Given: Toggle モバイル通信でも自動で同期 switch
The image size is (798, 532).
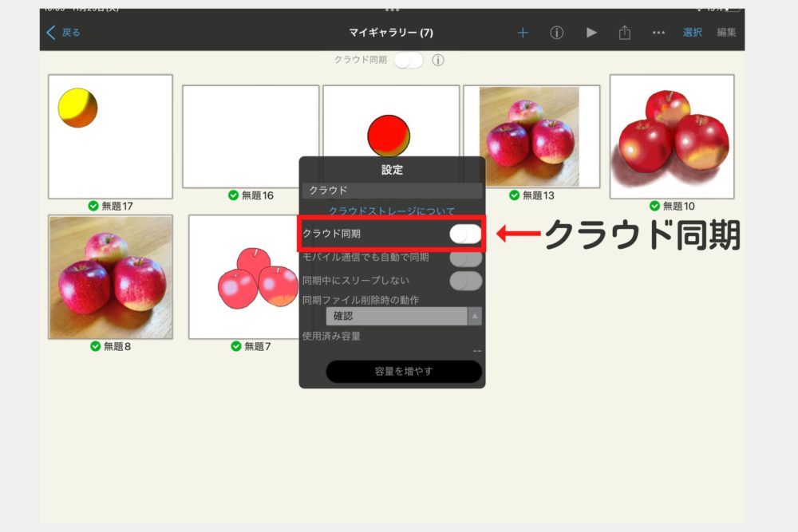Looking at the screenshot, I should click(465, 258).
